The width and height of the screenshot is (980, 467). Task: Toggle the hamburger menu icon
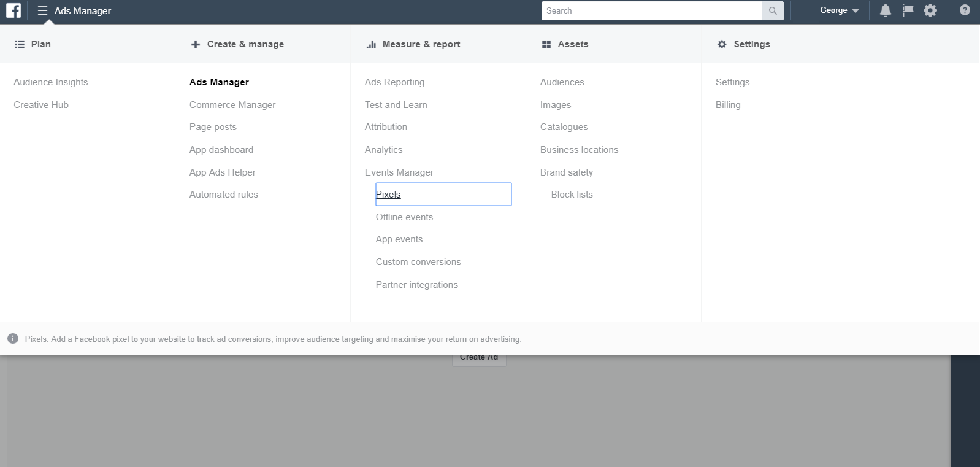click(x=42, y=10)
